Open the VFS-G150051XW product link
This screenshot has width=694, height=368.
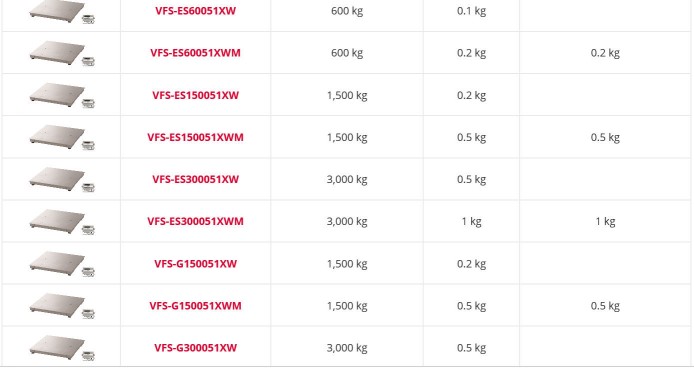point(195,264)
